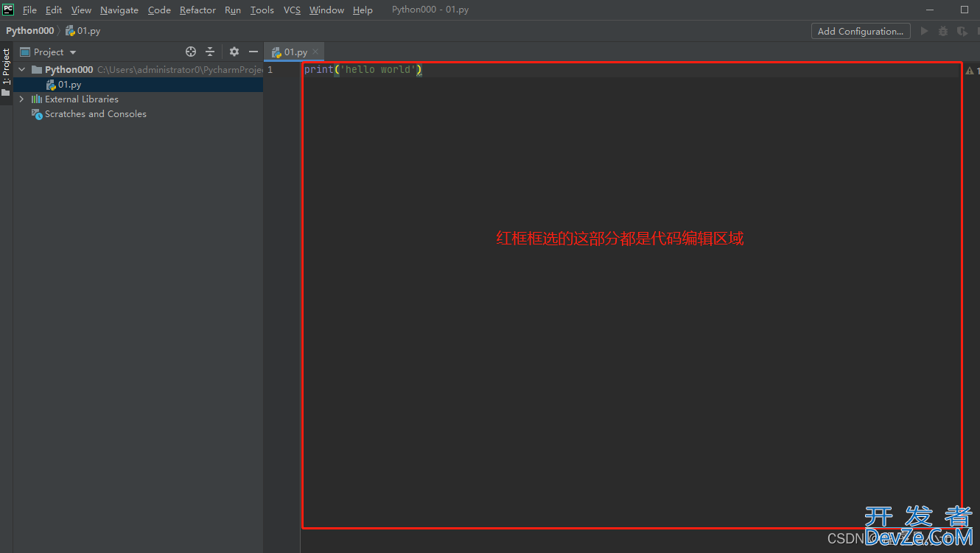
Task: Click the Run (play) icon
Action: 925,31
